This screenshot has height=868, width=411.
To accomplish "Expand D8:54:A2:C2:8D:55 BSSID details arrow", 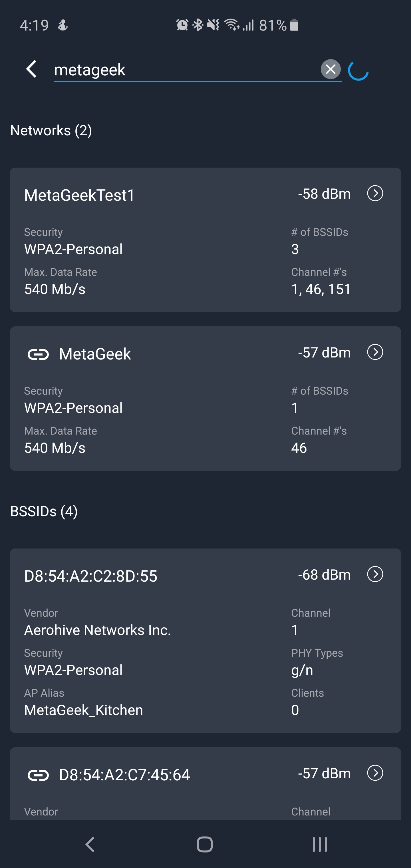I will click(375, 574).
